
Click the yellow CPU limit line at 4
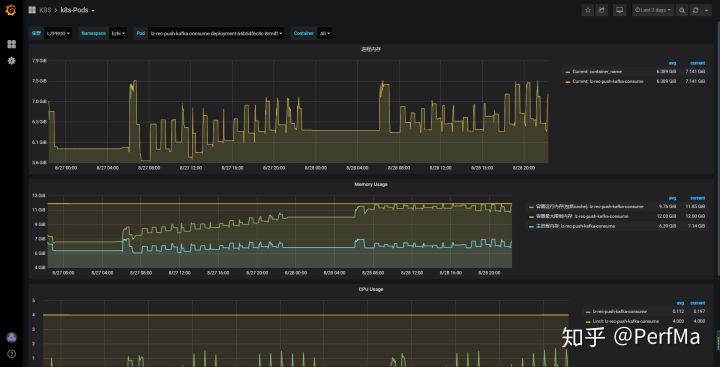305,315
